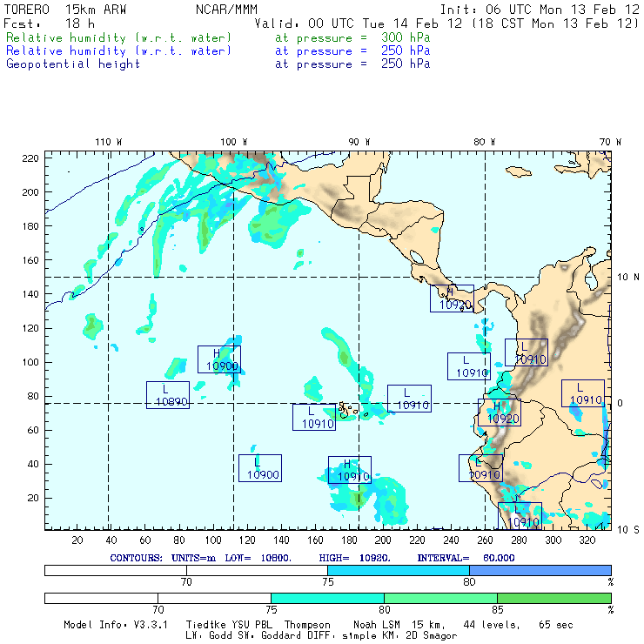Select the Geopotential height legend entry

click(73, 64)
